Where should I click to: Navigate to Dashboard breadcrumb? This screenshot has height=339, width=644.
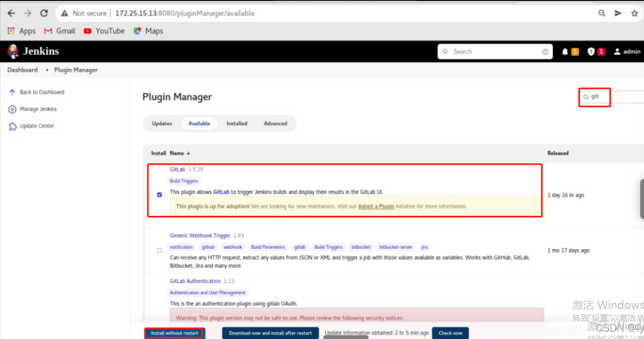click(22, 70)
